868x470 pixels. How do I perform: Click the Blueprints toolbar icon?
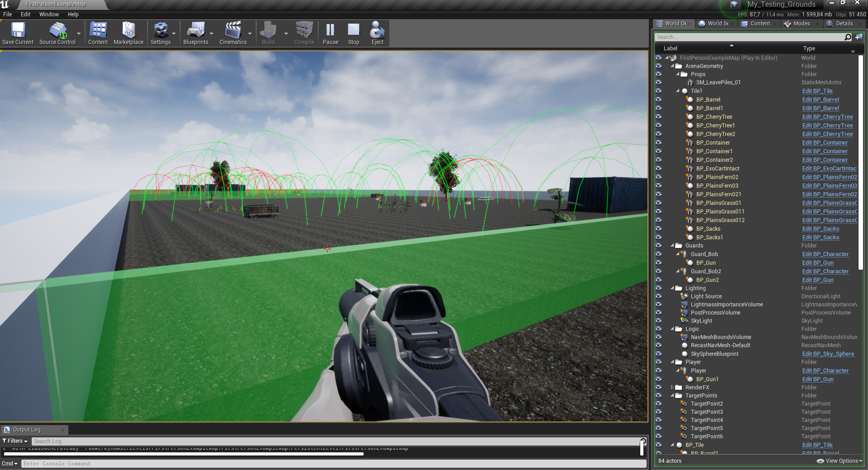click(196, 30)
